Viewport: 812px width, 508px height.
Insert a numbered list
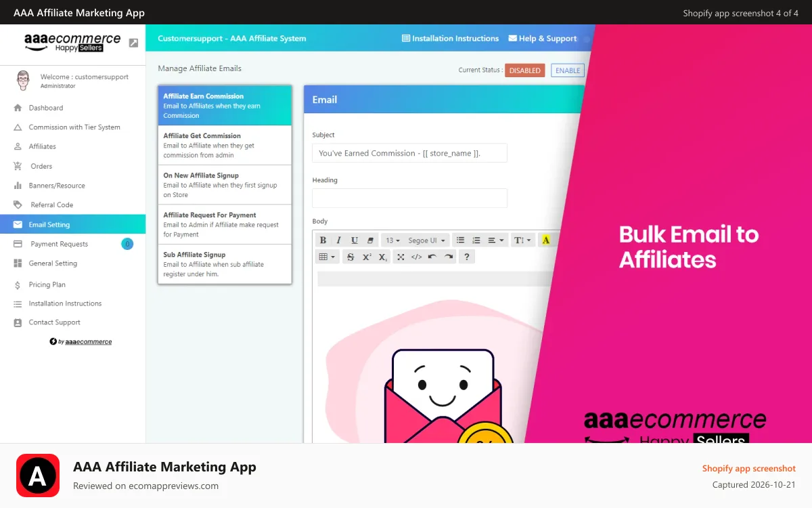pyautogui.click(x=476, y=240)
